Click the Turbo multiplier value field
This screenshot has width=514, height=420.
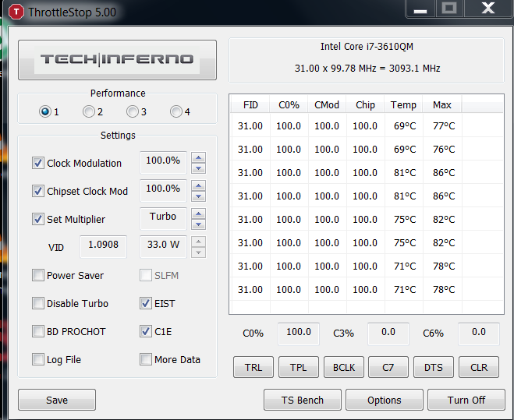(x=163, y=218)
